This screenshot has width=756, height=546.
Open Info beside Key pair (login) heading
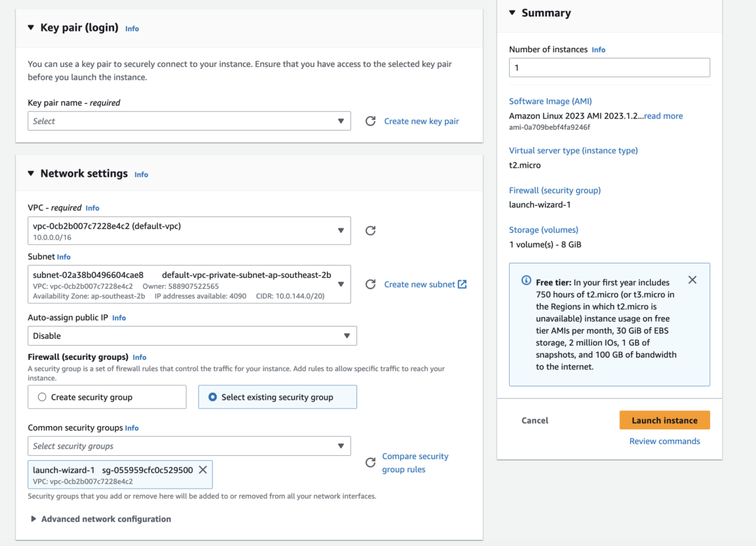tap(132, 28)
